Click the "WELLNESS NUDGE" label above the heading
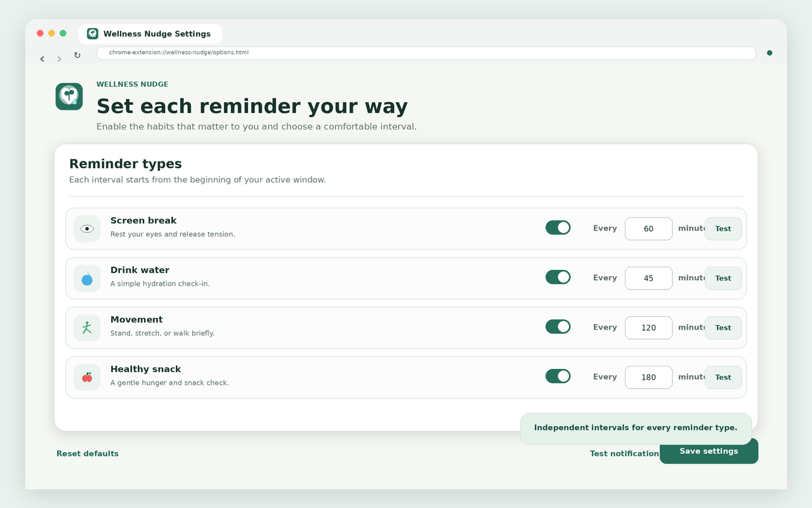 point(133,84)
